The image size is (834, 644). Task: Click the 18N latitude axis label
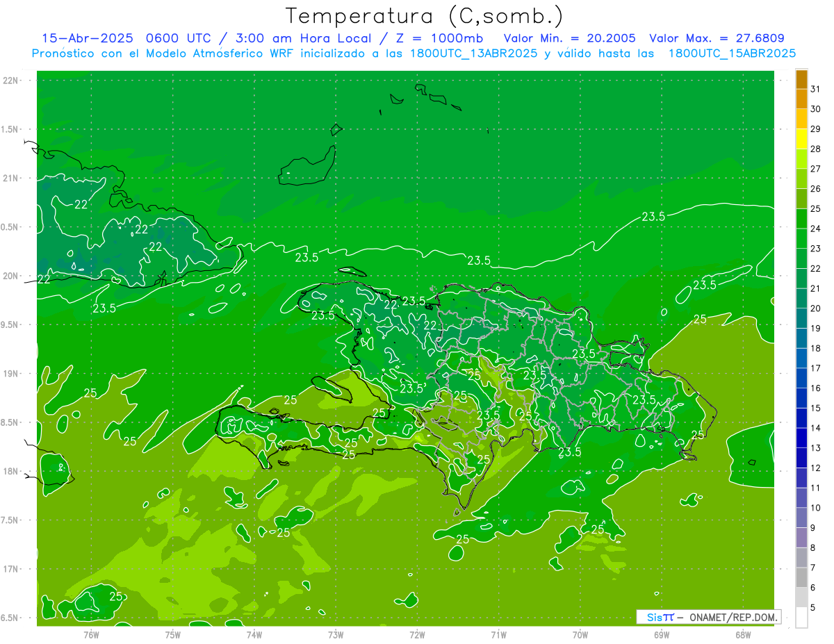[10, 471]
